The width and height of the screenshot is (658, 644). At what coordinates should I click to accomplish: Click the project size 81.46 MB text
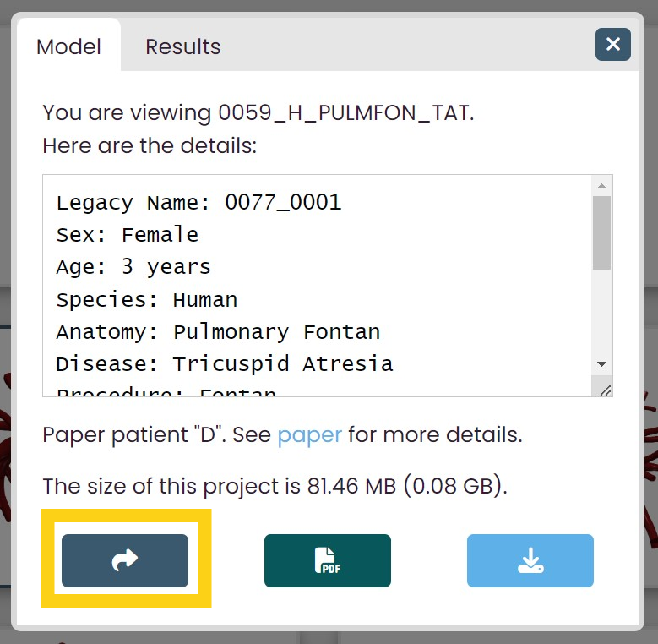tap(275, 486)
